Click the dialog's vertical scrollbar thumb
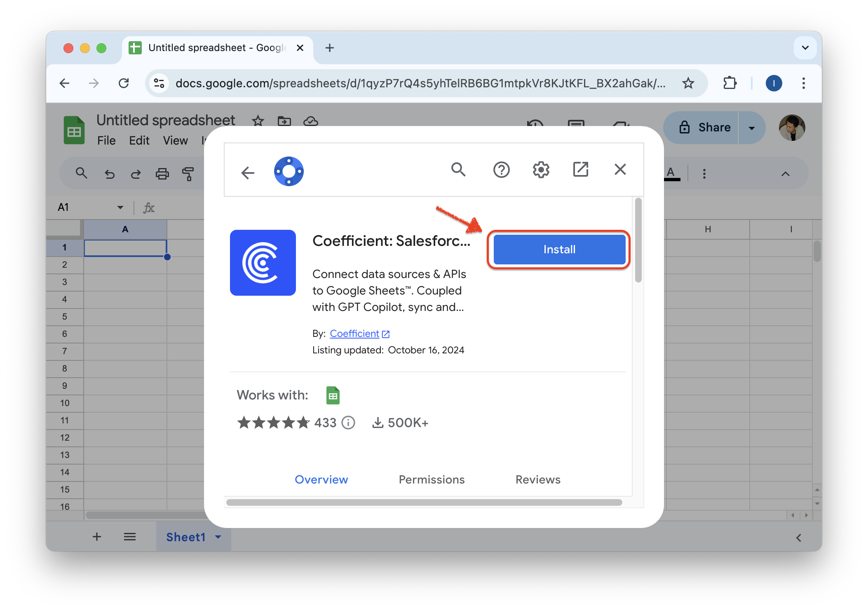 [x=638, y=241]
